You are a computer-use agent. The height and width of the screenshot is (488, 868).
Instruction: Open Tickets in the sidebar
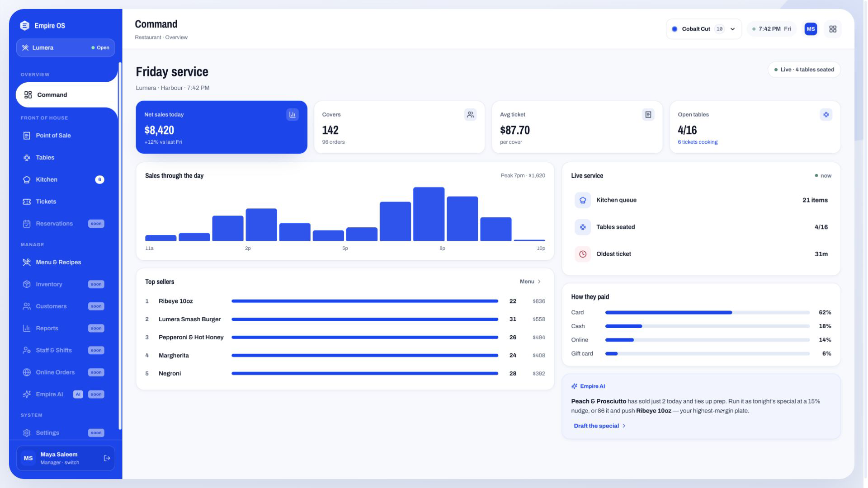63,202
